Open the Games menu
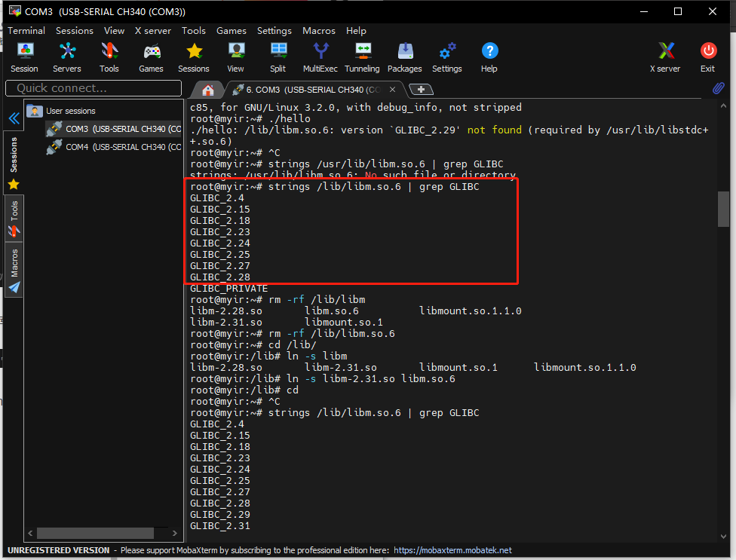The width and height of the screenshot is (736, 560). 232,30
